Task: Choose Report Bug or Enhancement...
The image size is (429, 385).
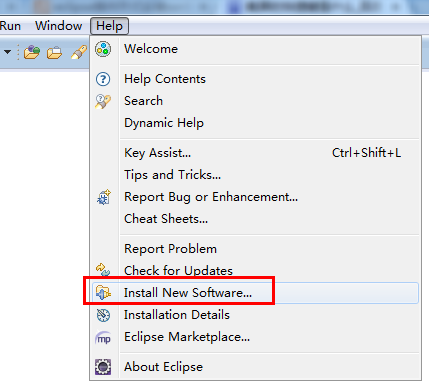Action: (255, 197)
